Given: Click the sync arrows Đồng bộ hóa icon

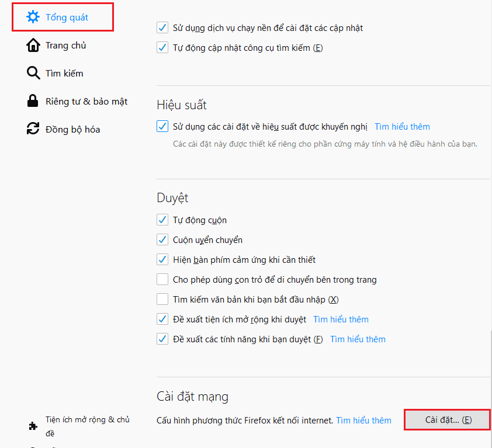Looking at the screenshot, I should [33, 129].
